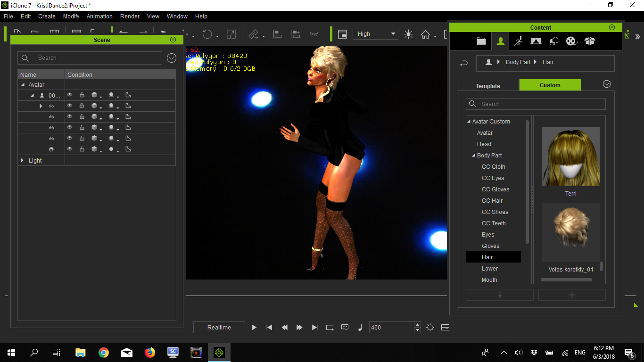Open the Export box tab icon in Content
Viewport: 644px width, 362px height.
[589, 41]
